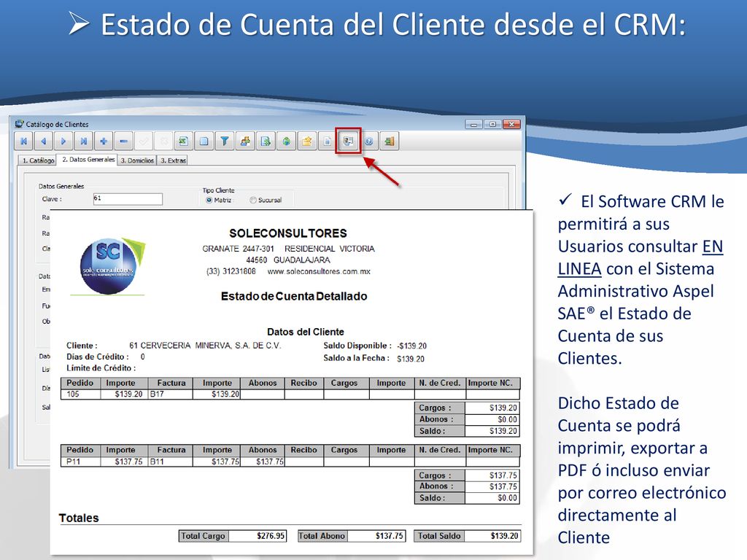This screenshot has height=560, width=747.
Task: Click Pedido cell 105
Action: tap(80, 394)
